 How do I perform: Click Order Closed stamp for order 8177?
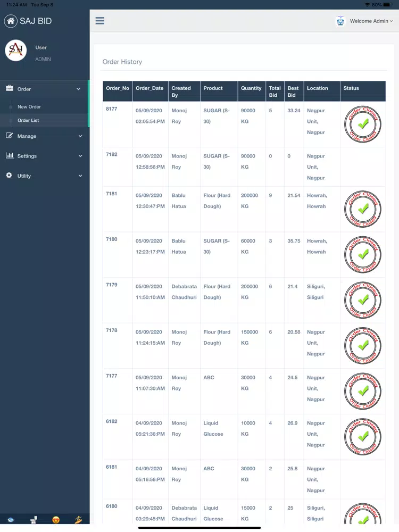tap(363, 124)
